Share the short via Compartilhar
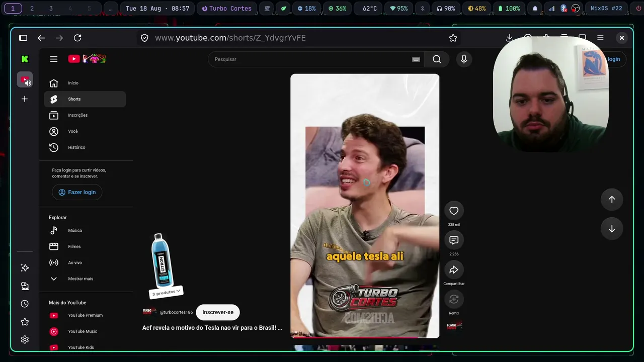Screen dimensions: 644x362 (454, 270)
